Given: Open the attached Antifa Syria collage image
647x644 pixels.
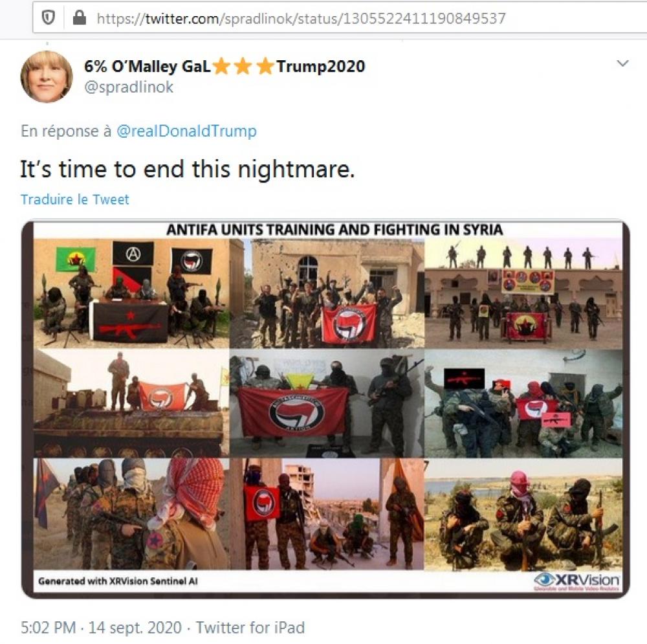Looking at the screenshot, I should 325,409.
